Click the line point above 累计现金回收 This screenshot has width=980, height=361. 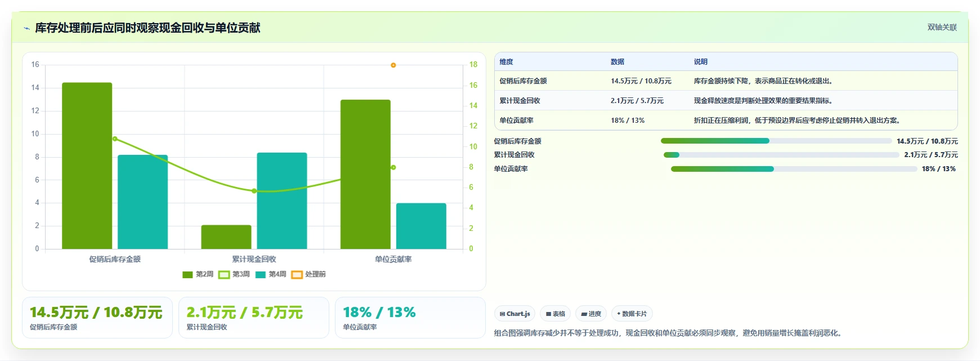[254, 191]
